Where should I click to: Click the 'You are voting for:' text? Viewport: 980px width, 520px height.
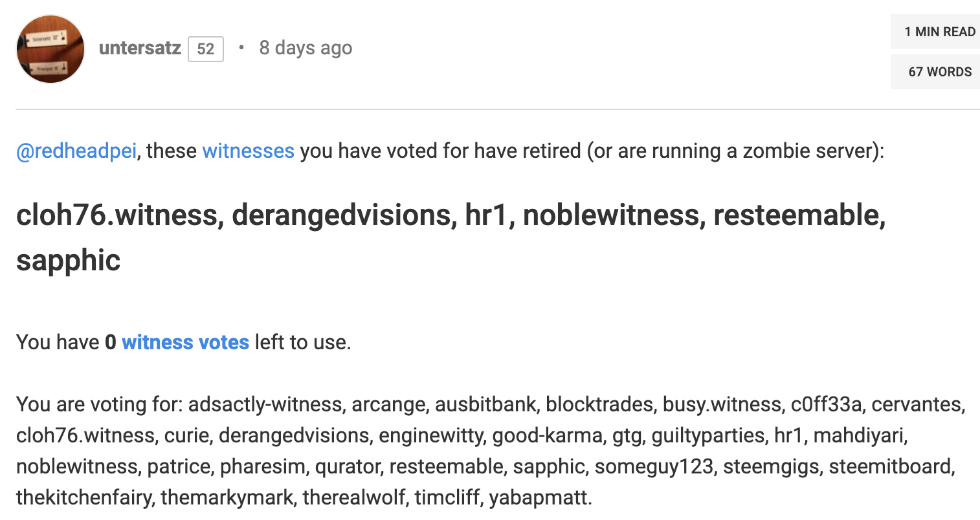pyautogui.click(x=100, y=404)
